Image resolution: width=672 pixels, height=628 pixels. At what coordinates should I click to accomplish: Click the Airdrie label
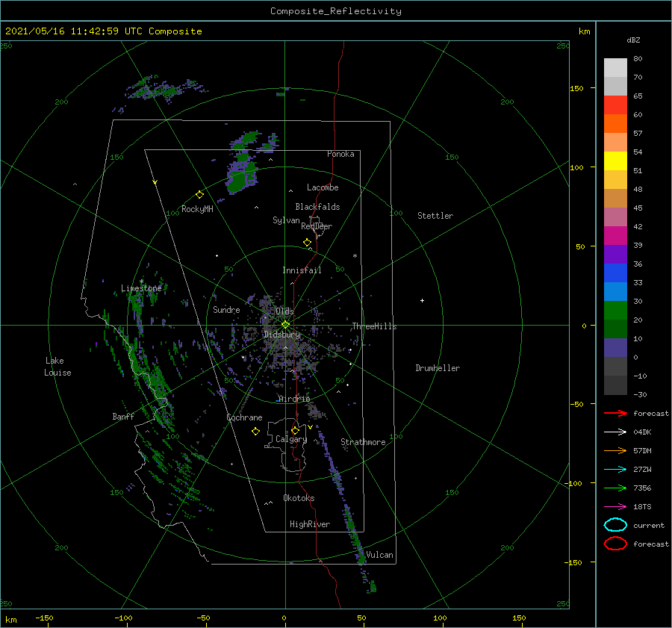click(294, 399)
